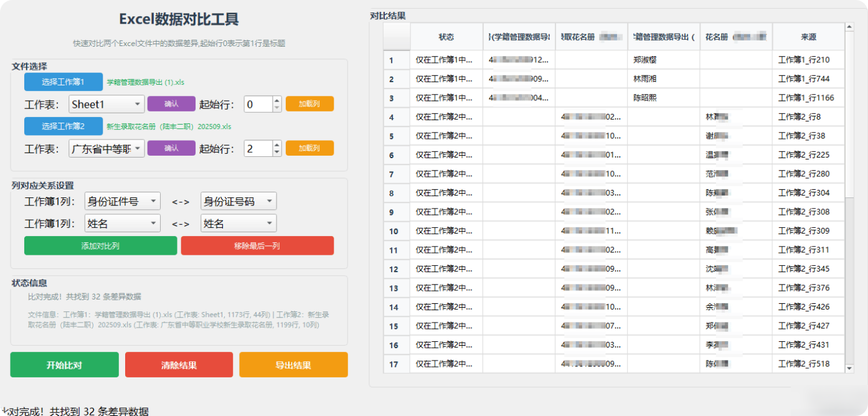868x416 pixels.
Task: Click the 选择工作簿2 button
Action: (x=63, y=126)
